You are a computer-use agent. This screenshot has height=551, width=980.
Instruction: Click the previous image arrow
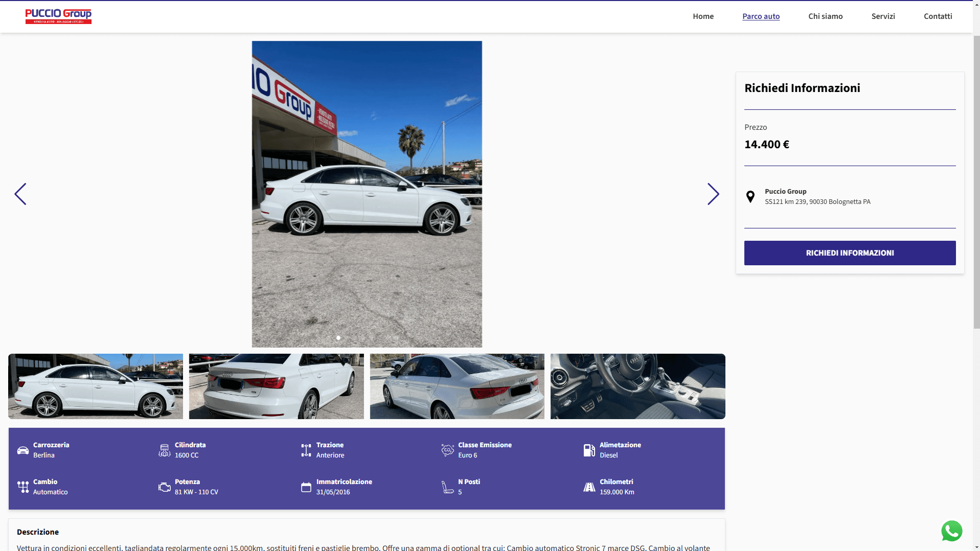tap(20, 194)
